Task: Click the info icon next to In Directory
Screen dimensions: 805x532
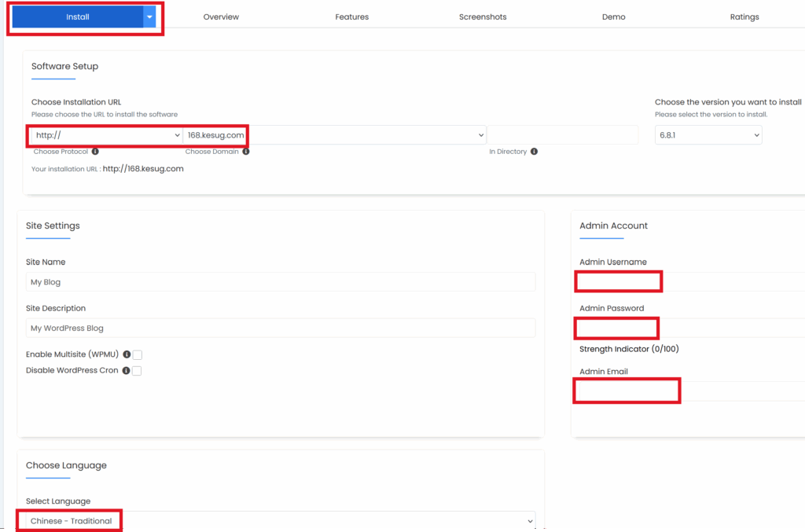Action: click(x=534, y=152)
